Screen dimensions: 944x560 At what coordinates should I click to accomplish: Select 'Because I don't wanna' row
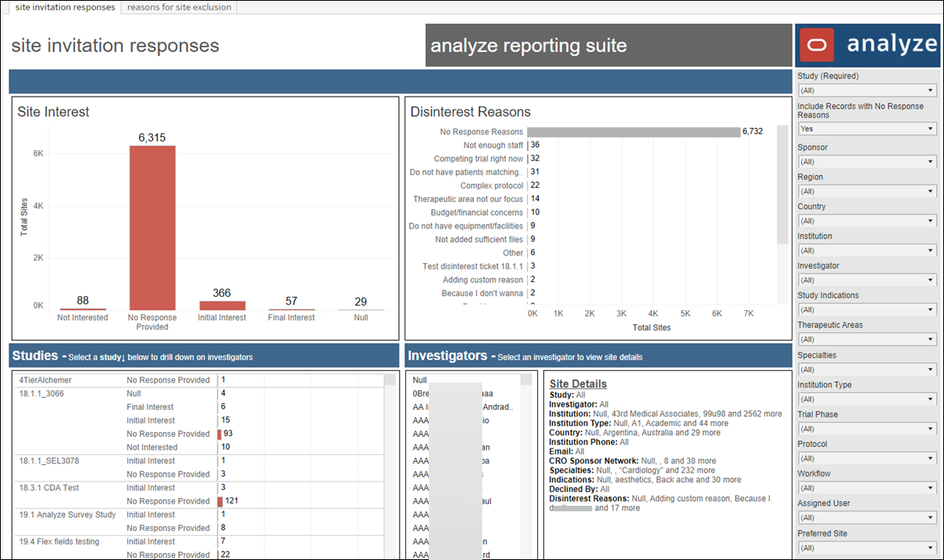482,293
